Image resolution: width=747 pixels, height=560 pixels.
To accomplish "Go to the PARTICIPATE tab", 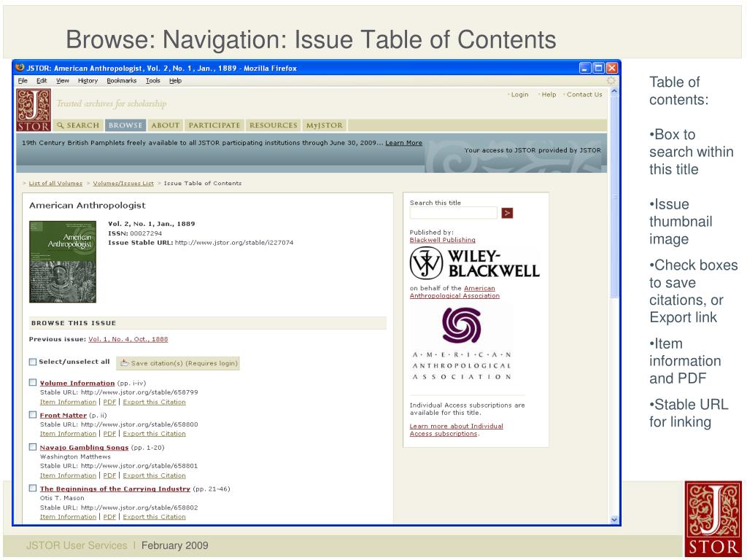I will (214, 125).
